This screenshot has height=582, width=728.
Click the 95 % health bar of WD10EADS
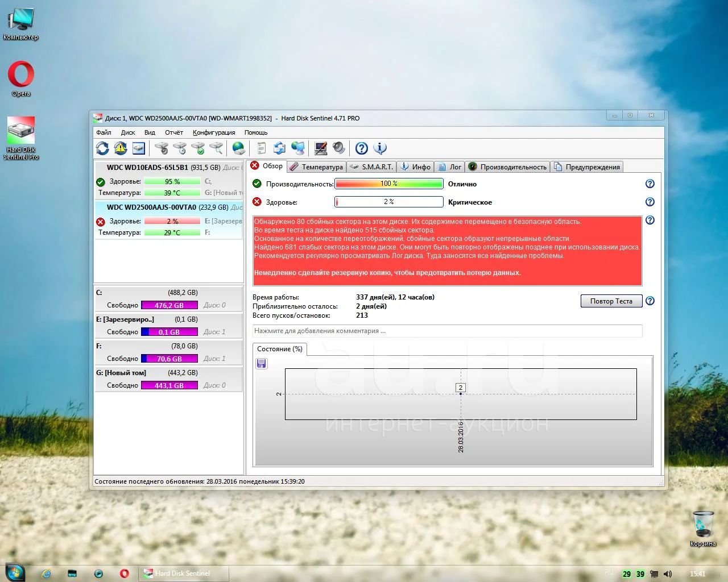[x=172, y=181]
